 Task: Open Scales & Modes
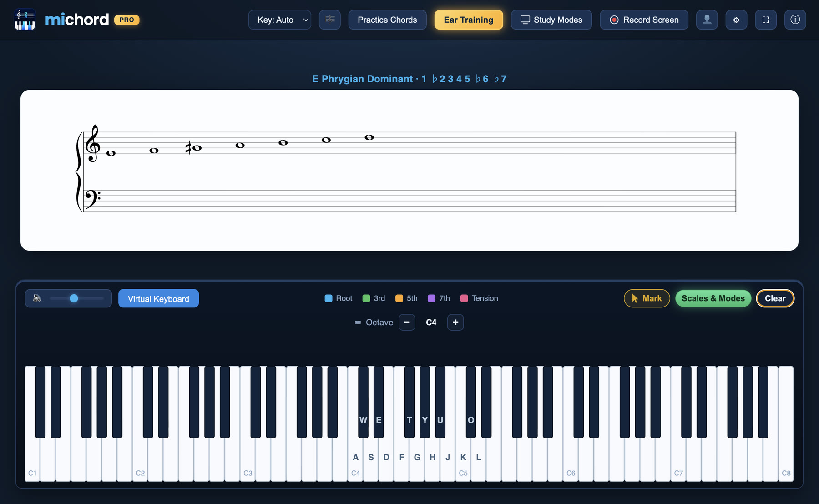[x=713, y=298]
